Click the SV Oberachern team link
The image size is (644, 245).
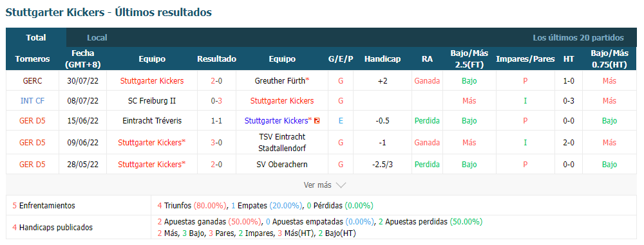(282, 165)
